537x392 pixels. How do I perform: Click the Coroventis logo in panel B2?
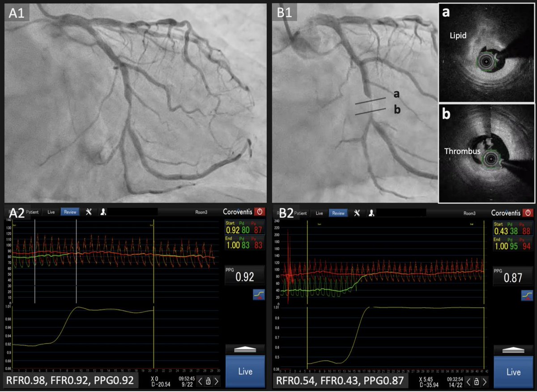[506, 213]
